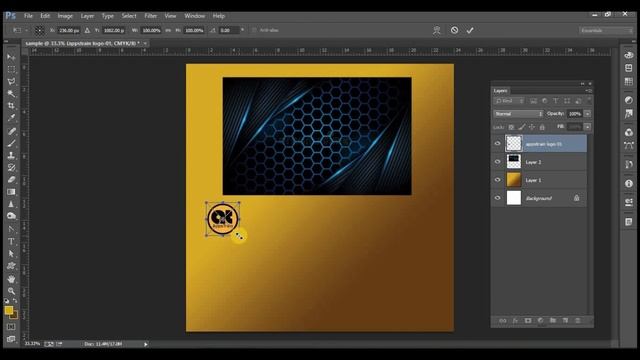
Task: Add a layer style fx button
Action: [x=515, y=321]
